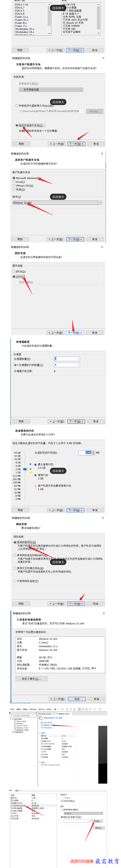Select ESXi 6.7 U2 in compatible products list
This screenshot has height=868, width=121.
[22, 5]
